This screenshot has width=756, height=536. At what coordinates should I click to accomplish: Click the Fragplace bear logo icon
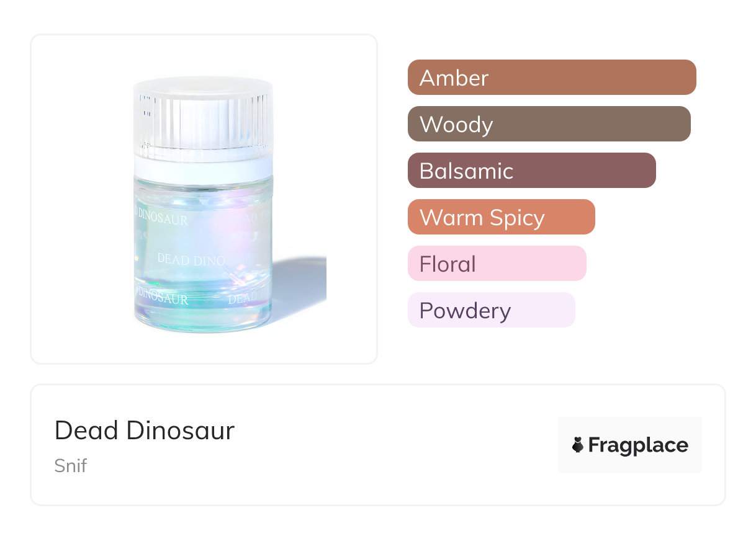click(578, 445)
